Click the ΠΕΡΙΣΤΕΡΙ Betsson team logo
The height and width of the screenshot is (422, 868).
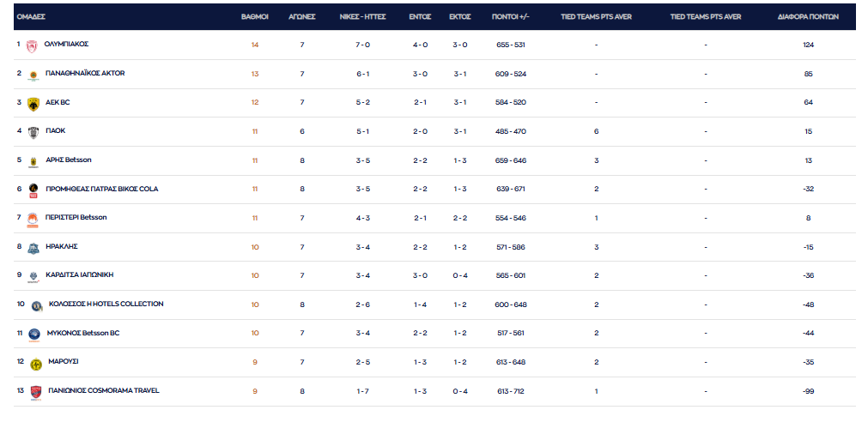[33, 219]
